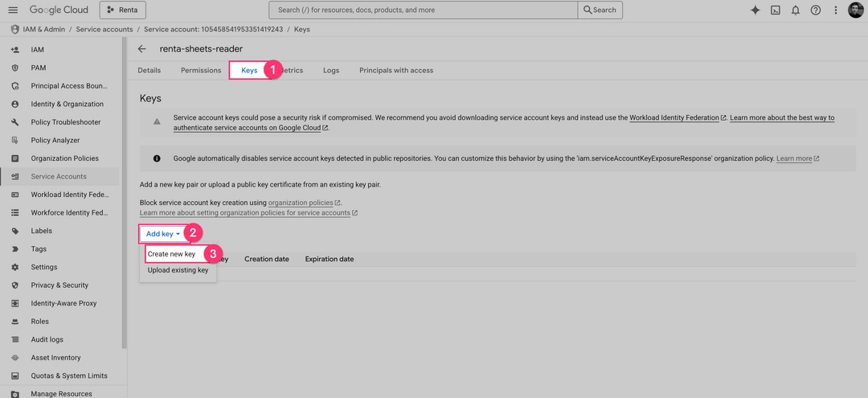Click the Gemini sparkle icon

click(755, 10)
